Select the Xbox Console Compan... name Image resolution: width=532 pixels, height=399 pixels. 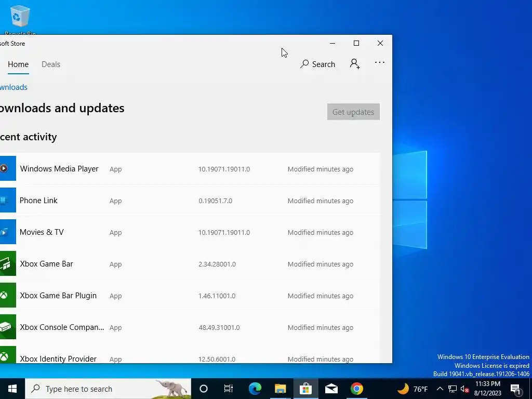pyautogui.click(x=62, y=327)
